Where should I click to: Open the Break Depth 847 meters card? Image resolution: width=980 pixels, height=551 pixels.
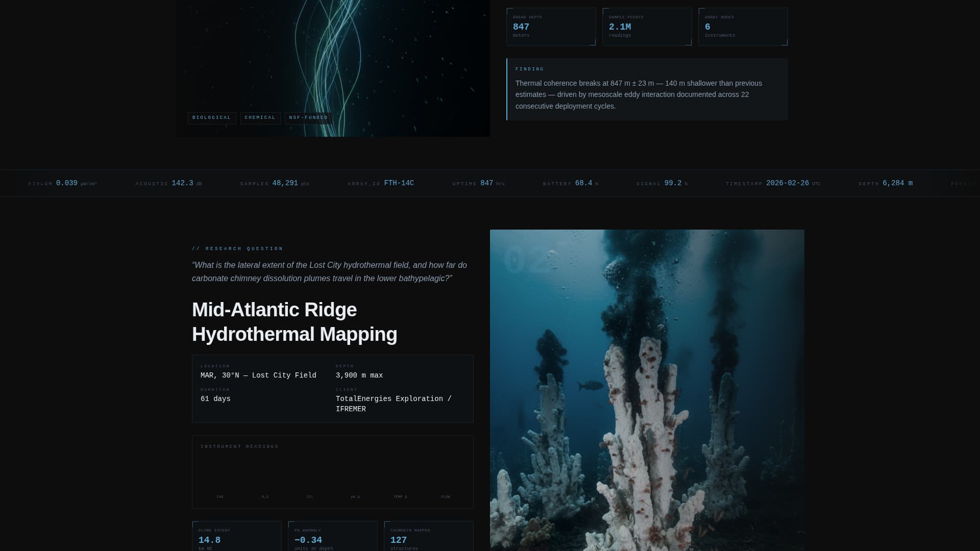(551, 27)
